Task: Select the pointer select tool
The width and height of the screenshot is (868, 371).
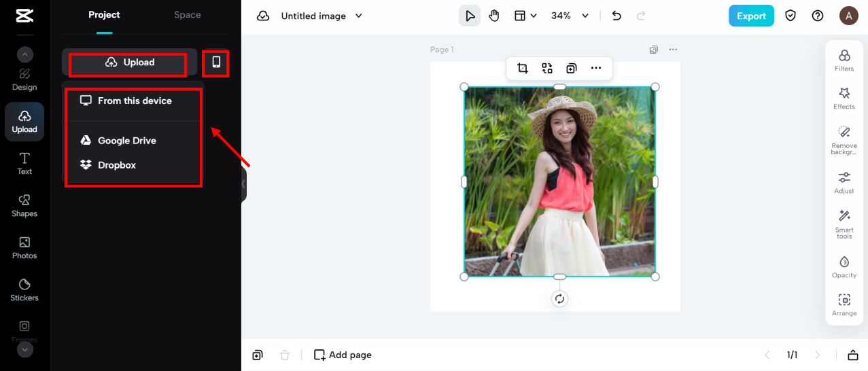Action: pyautogui.click(x=470, y=16)
